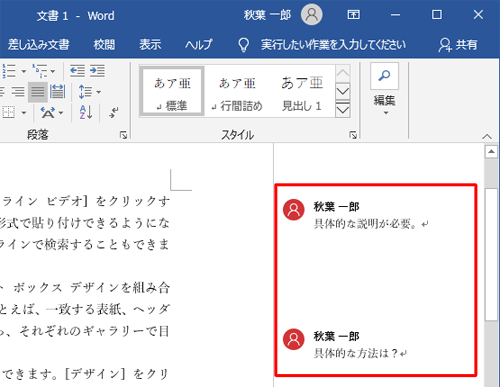The height and width of the screenshot is (387, 500).
Task: Select the 標準 style
Action: (x=172, y=91)
